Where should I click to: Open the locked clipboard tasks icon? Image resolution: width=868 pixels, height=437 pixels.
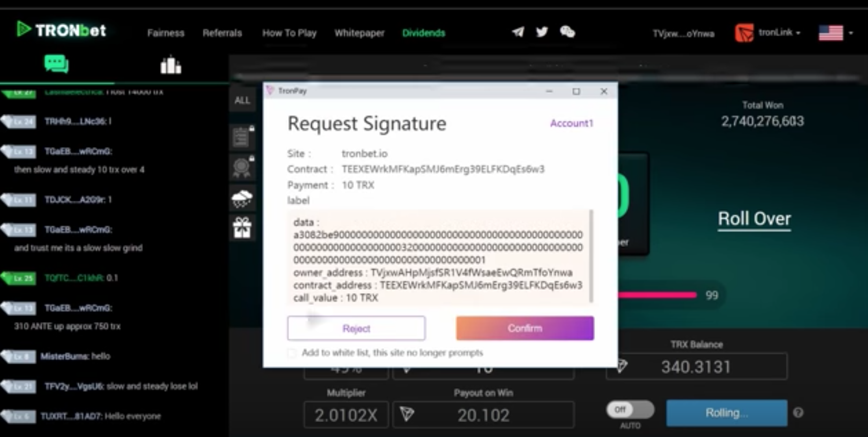[242, 136]
